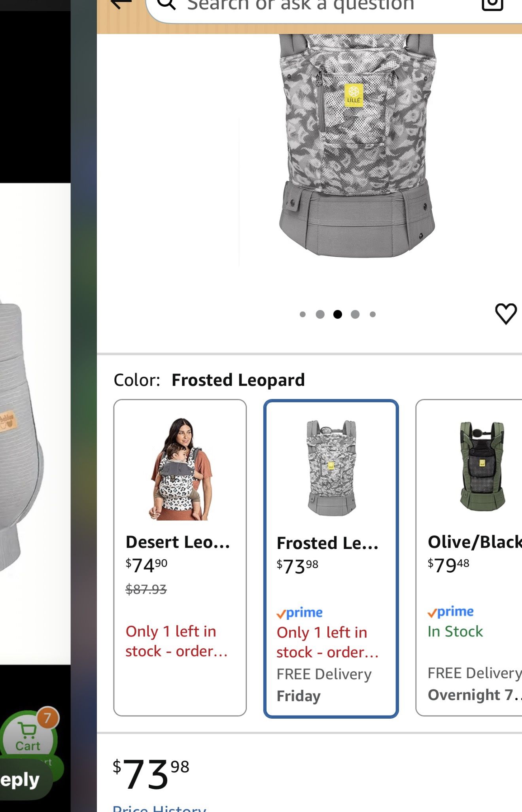The width and height of the screenshot is (522, 812).
Task: Select the Desert Leopard color option
Action: click(180, 557)
